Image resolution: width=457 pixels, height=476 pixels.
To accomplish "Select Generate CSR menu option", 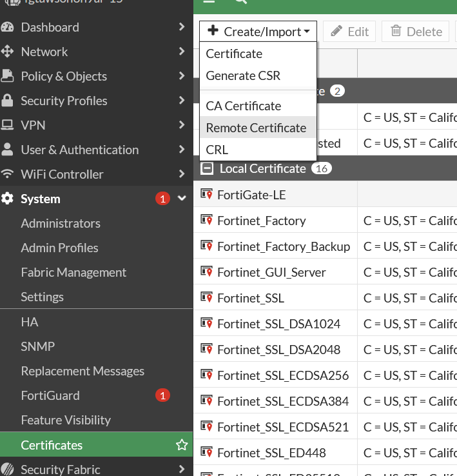I will pyautogui.click(x=243, y=75).
